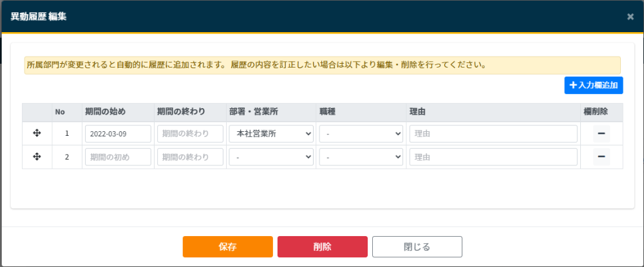The width and height of the screenshot is (644, 267).
Task: Click the move handle icon for row 1
Action: click(37, 133)
